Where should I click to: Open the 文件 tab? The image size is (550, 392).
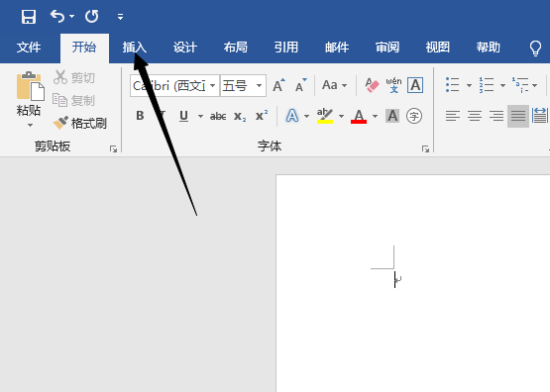(x=29, y=47)
